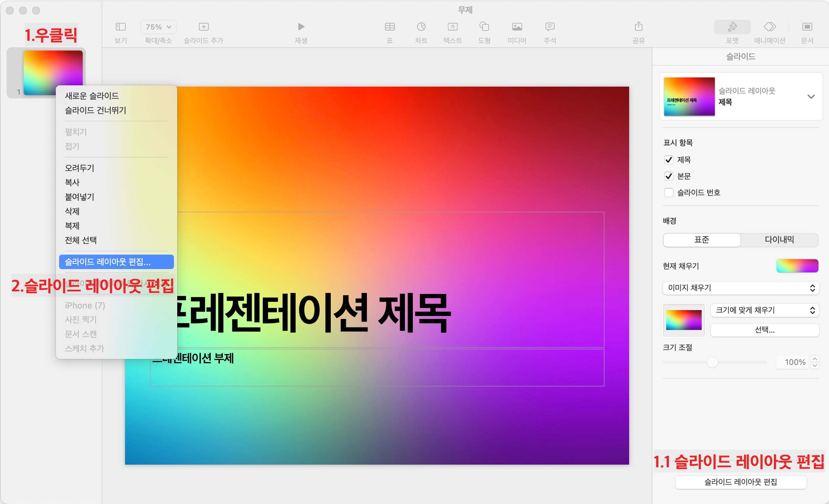The width and height of the screenshot is (829, 504).
Task: Open the 이미지 채우기 dropdown
Action: tap(740, 288)
